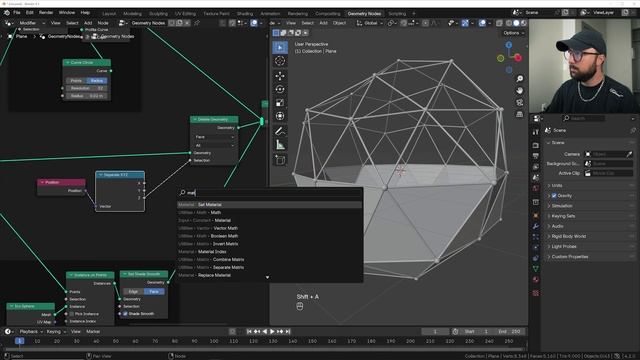Open the World properties tab
Image resolution: width=640 pixels, height=360 pixels.
coord(536,188)
